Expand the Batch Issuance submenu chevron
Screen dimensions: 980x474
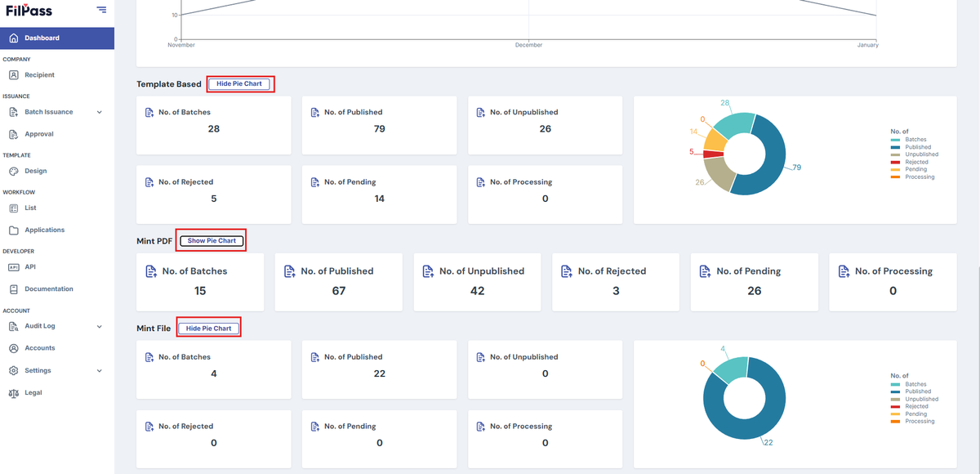(x=100, y=112)
